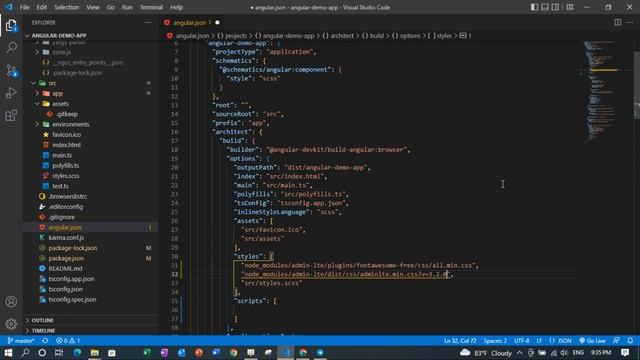Open notifications bell in status bar
This screenshot has height=360, width=640.
click(630, 340)
